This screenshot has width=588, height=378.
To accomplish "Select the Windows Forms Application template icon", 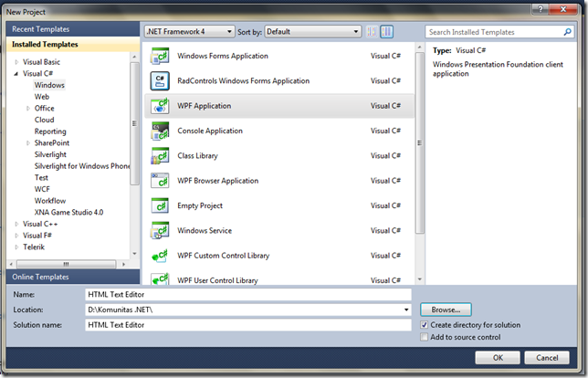I will (160, 57).
